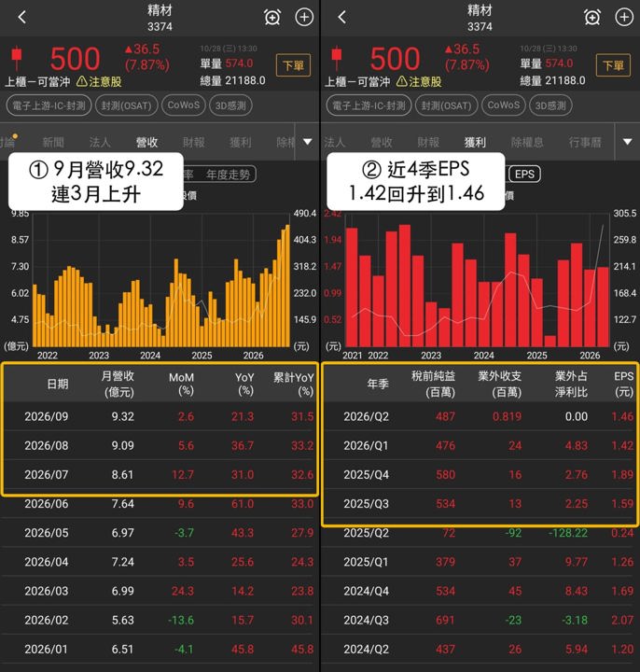Select EPS chart toggle in right panel

coord(524,174)
